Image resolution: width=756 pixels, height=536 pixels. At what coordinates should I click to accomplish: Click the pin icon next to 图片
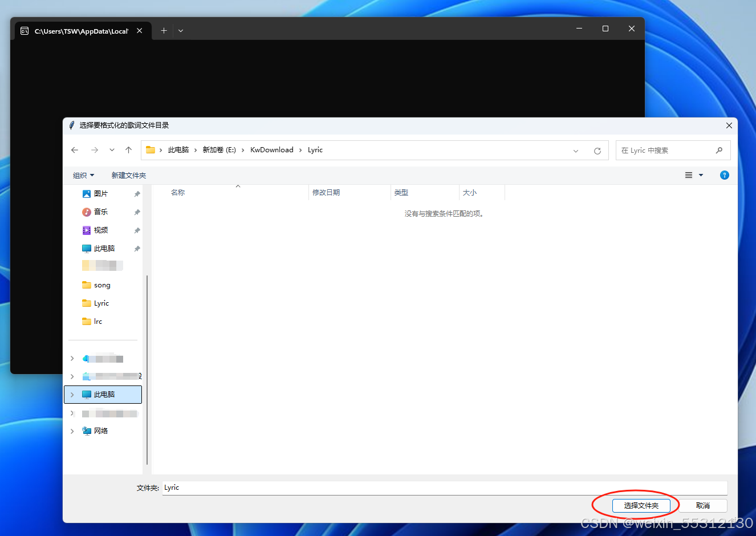137,194
